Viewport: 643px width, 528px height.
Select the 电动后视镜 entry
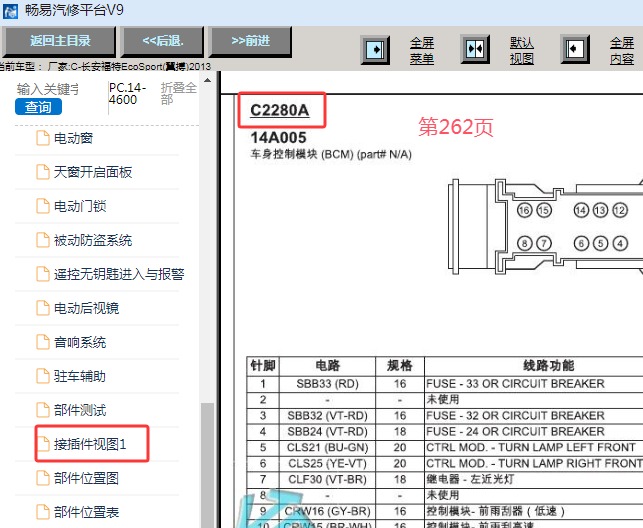tap(87, 308)
